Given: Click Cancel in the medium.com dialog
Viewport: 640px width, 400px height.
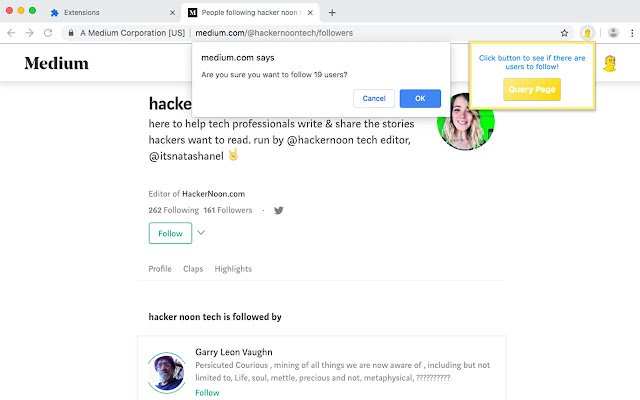Looking at the screenshot, I should [374, 98].
